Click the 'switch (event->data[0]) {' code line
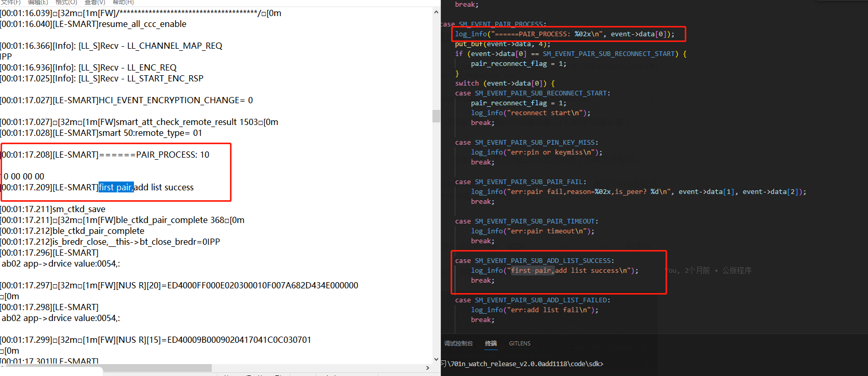 coord(505,83)
